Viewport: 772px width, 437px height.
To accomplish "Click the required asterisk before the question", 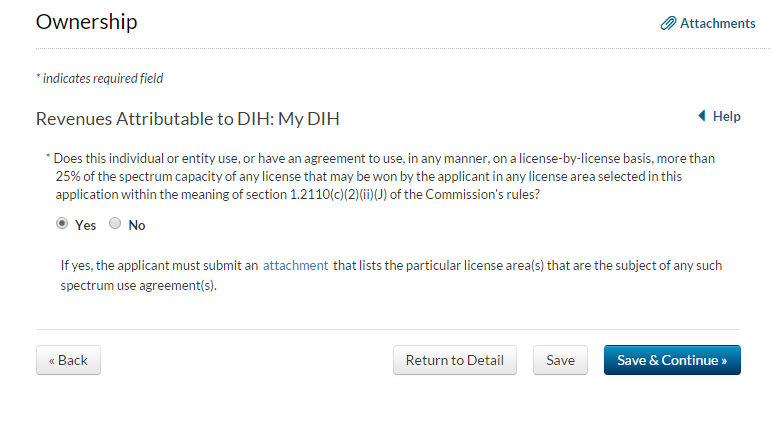I will pos(48,158).
